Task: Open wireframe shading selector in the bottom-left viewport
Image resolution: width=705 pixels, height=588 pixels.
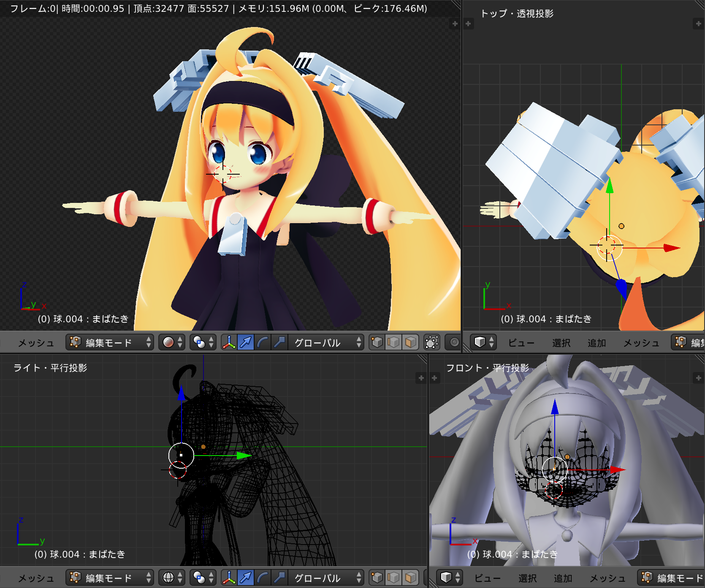Action: (x=173, y=577)
